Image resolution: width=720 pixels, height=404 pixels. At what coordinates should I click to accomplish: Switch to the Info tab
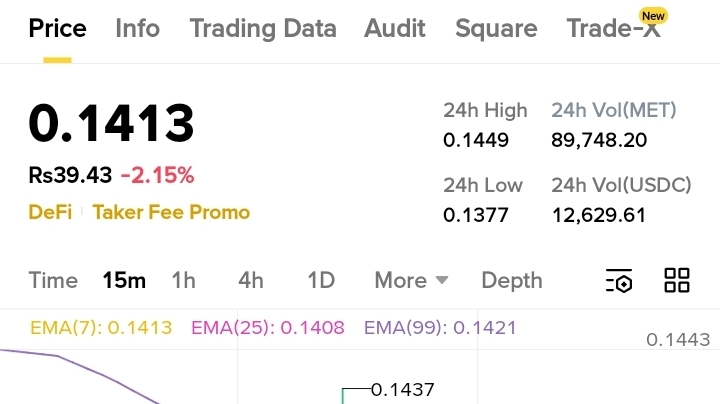pos(137,28)
